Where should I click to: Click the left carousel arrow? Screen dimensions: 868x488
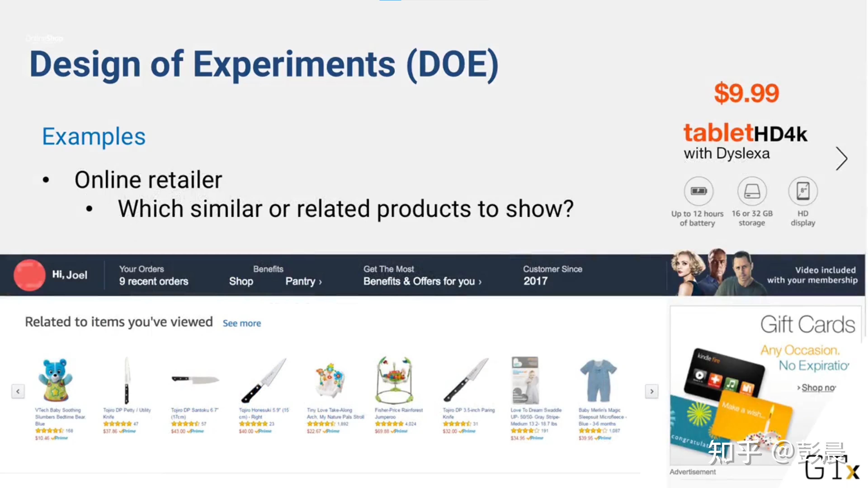pyautogui.click(x=18, y=391)
